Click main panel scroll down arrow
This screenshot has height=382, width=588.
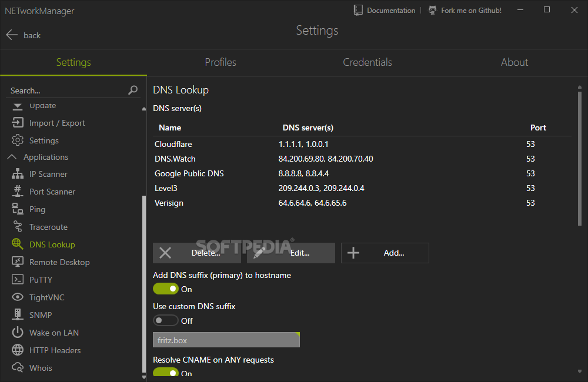[580, 371]
